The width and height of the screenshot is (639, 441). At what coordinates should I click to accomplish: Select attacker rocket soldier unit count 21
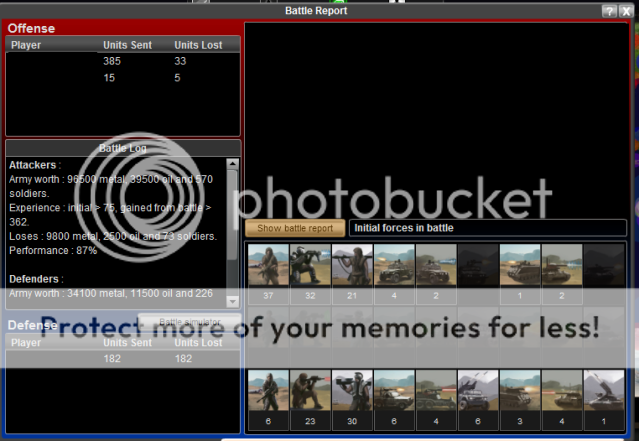tap(352, 274)
